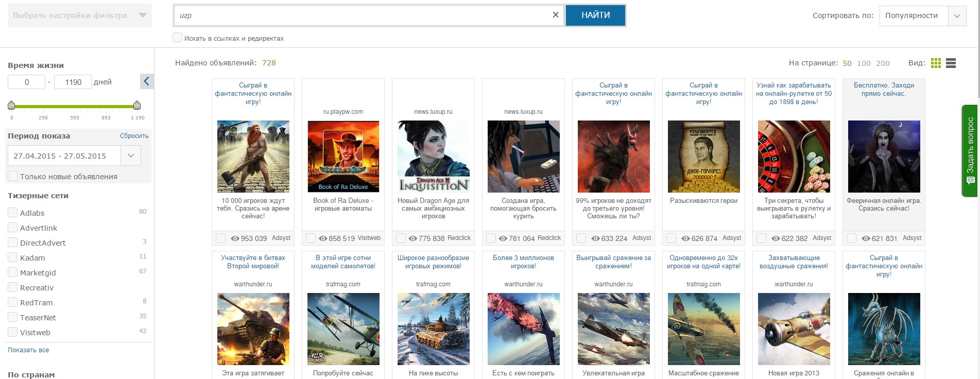Image resolution: width=980 pixels, height=379 pixels.
Task: Switch to grid view icon
Action: click(936, 63)
